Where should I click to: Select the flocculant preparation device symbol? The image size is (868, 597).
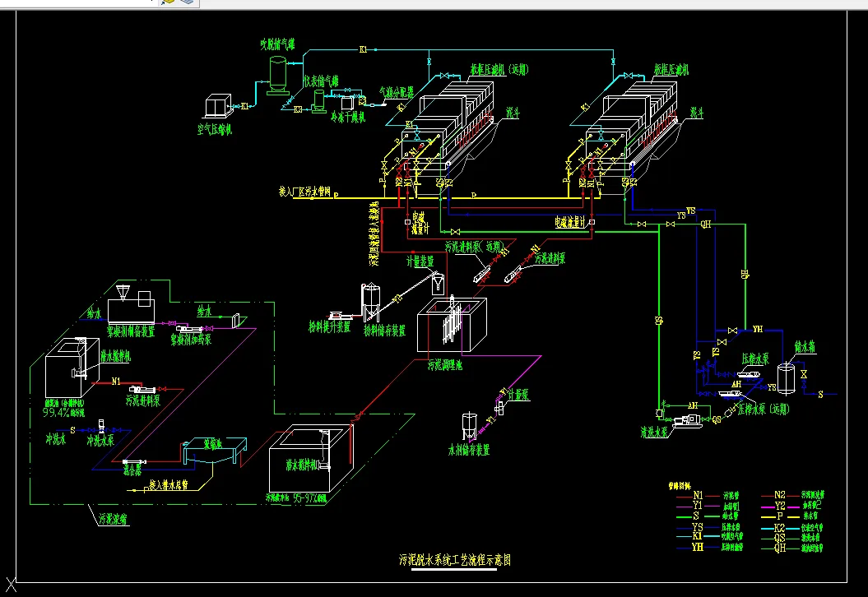point(131,305)
